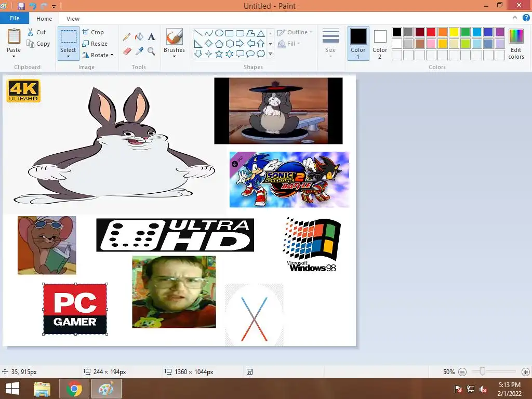This screenshot has width=532, height=399.
Task: Select the Color picker eyedropper tool
Action: 139,51
